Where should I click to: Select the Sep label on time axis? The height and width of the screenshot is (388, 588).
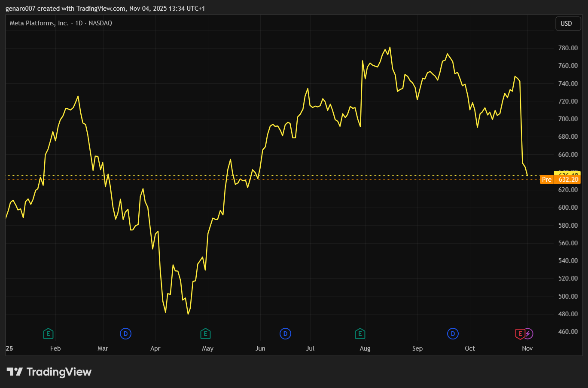pos(417,348)
